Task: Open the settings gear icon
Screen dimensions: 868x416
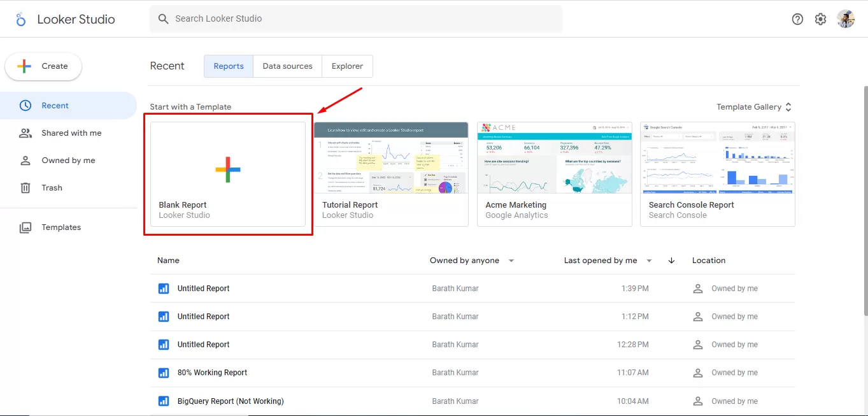Action: click(x=820, y=19)
